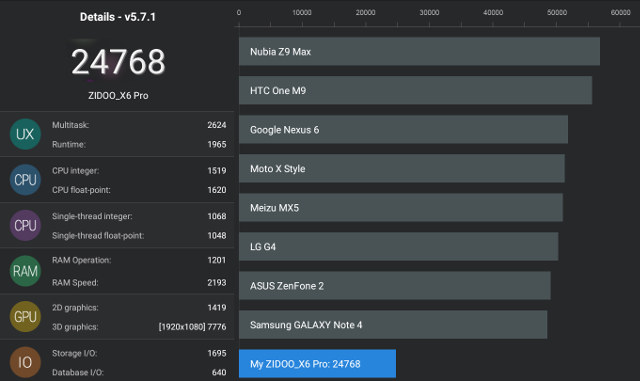640x381 pixels.
Task: Select the LG G4 comparison bar
Action: tap(398, 246)
